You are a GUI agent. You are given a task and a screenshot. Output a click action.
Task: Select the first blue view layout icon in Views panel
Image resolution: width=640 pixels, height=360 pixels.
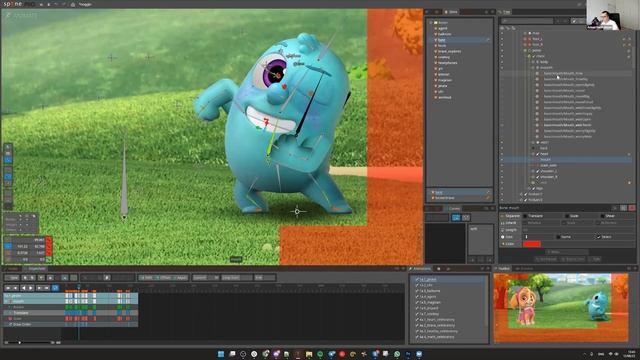[x=456, y=218]
